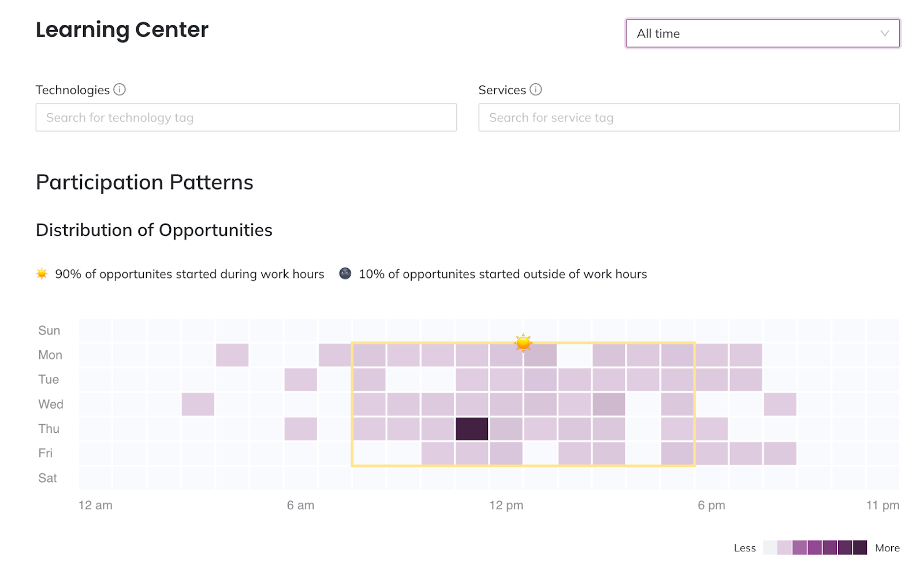Viewport: 924px width, 571px height.
Task: Click the dropdown chevron arrow
Action: point(885,34)
